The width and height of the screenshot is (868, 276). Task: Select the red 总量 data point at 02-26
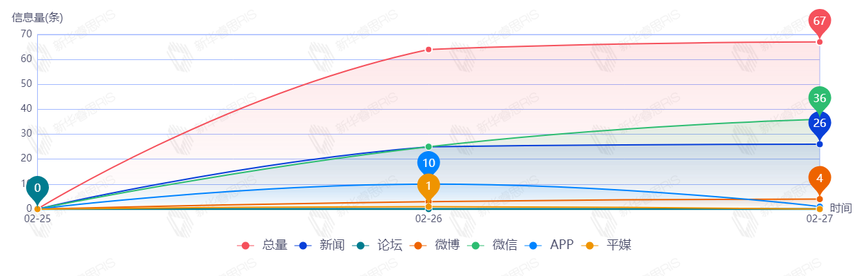point(428,50)
